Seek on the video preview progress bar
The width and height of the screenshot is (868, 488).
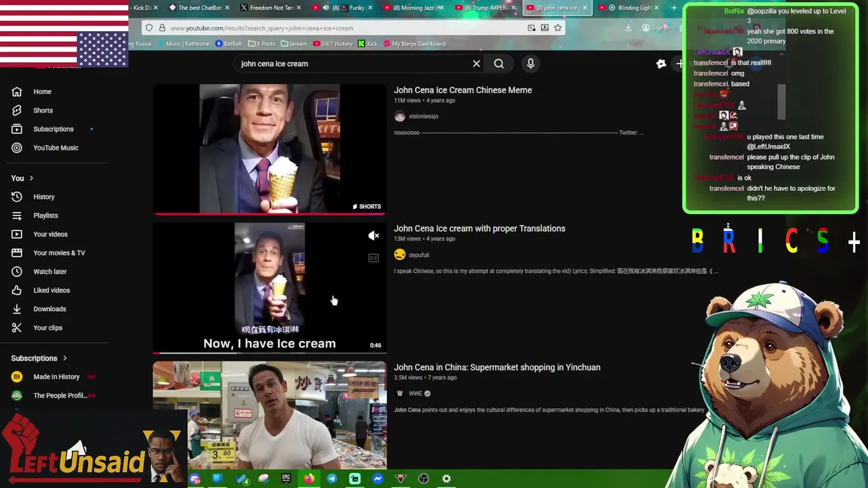coord(269,353)
